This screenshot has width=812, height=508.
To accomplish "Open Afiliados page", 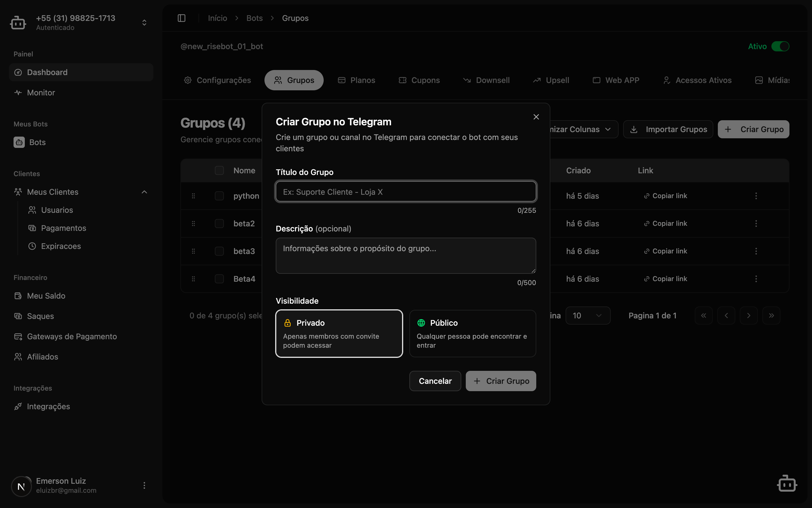I will click(81, 357).
